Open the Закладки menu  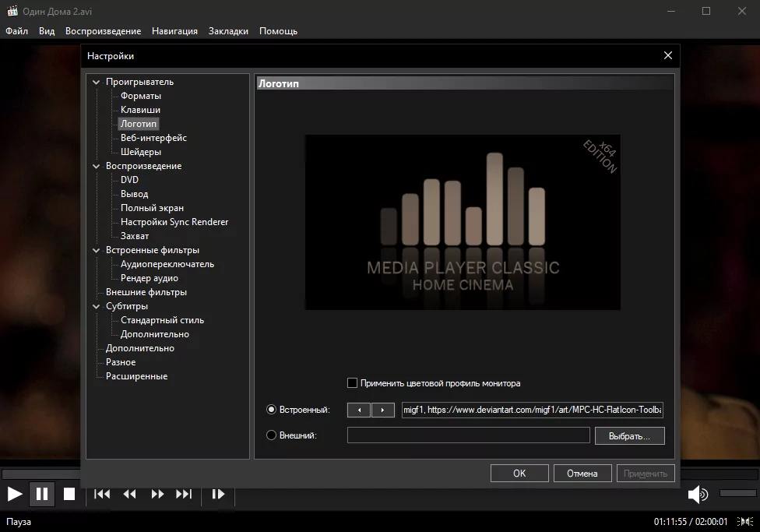click(228, 31)
